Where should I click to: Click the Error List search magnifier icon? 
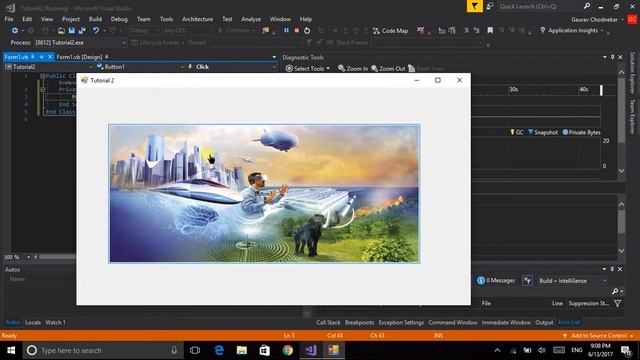pos(615,291)
